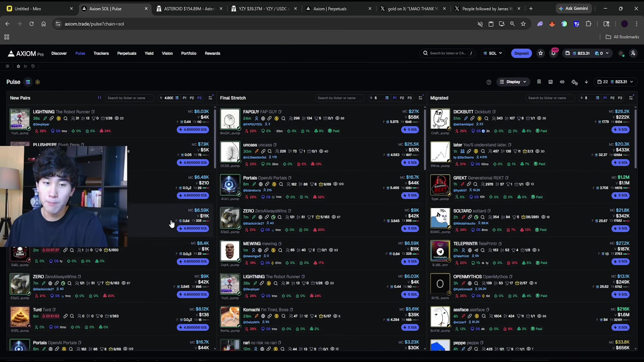Open hotkeys keyboard icon in Pulse toolbar

point(550,82)
